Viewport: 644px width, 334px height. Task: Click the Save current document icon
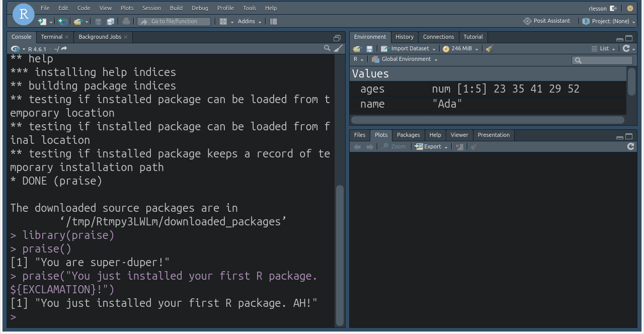coord(99,21)
